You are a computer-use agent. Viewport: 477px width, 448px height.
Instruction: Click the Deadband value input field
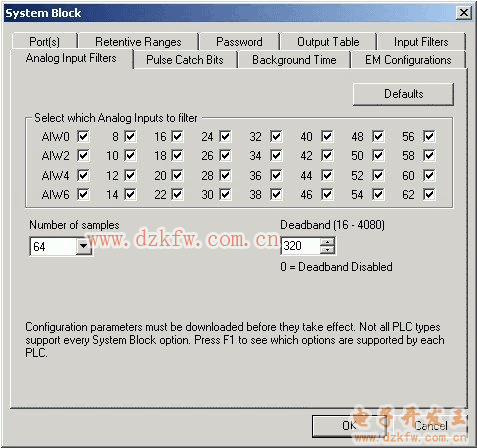[301, 246]
